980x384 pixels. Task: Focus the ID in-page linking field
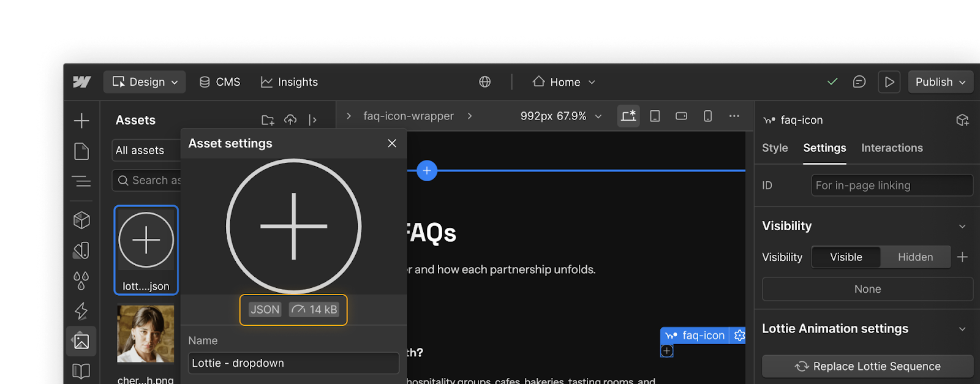[x=892, y=186]
